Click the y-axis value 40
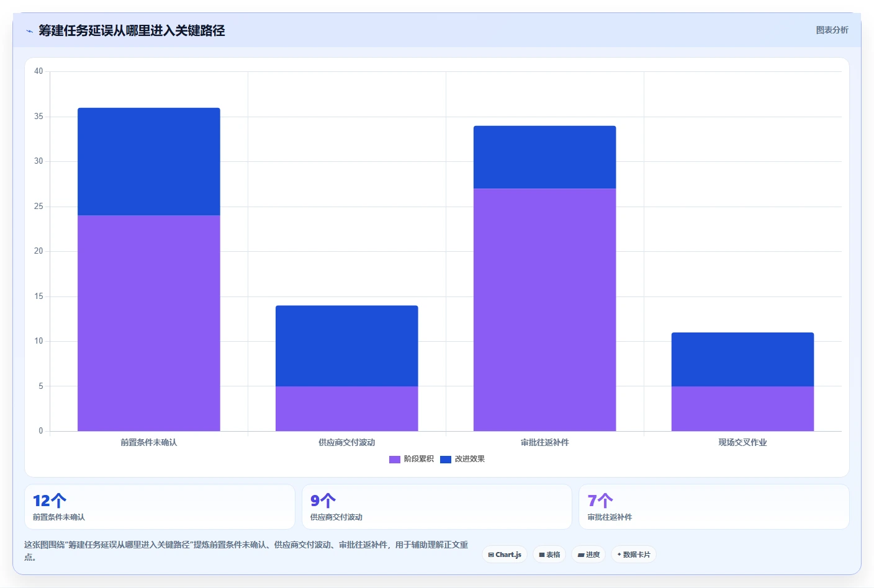This screenshot has width=874, height=588. pos(38,71)
